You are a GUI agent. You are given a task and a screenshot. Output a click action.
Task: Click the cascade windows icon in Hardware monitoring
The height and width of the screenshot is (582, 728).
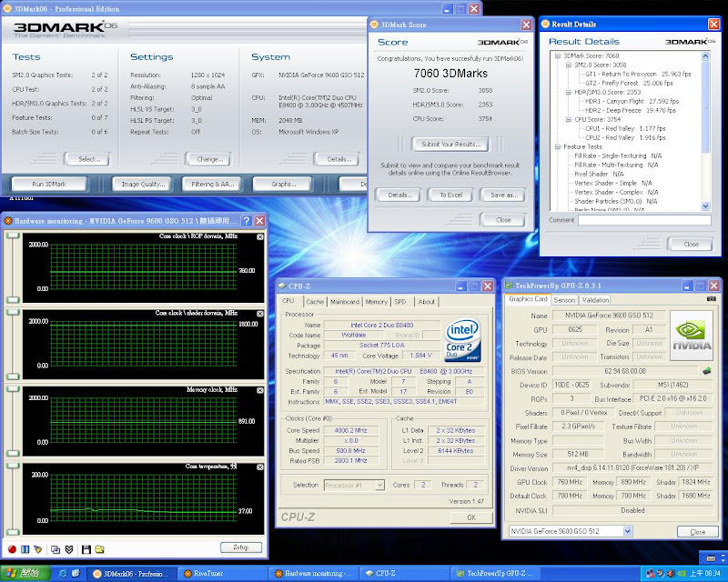(56, 549)
